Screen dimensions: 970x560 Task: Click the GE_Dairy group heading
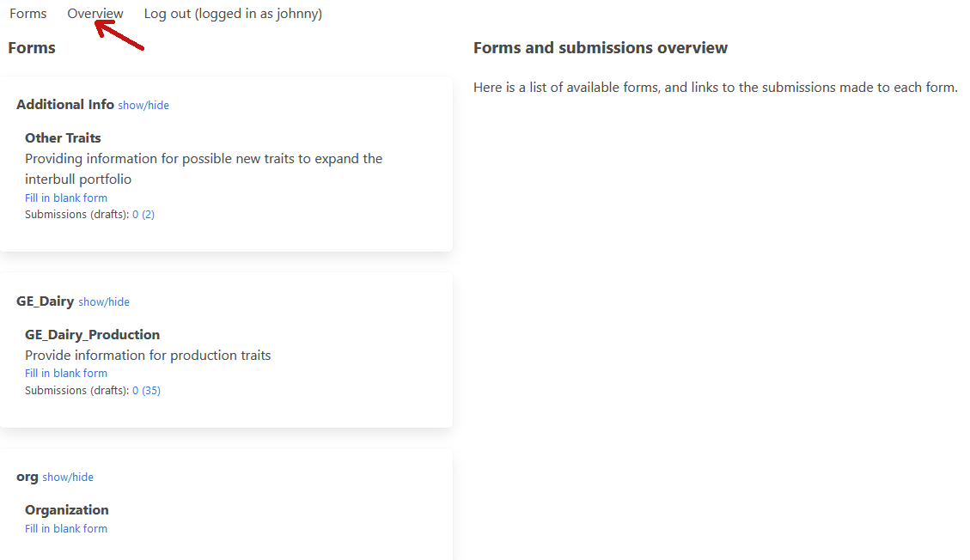coord(46,301)
